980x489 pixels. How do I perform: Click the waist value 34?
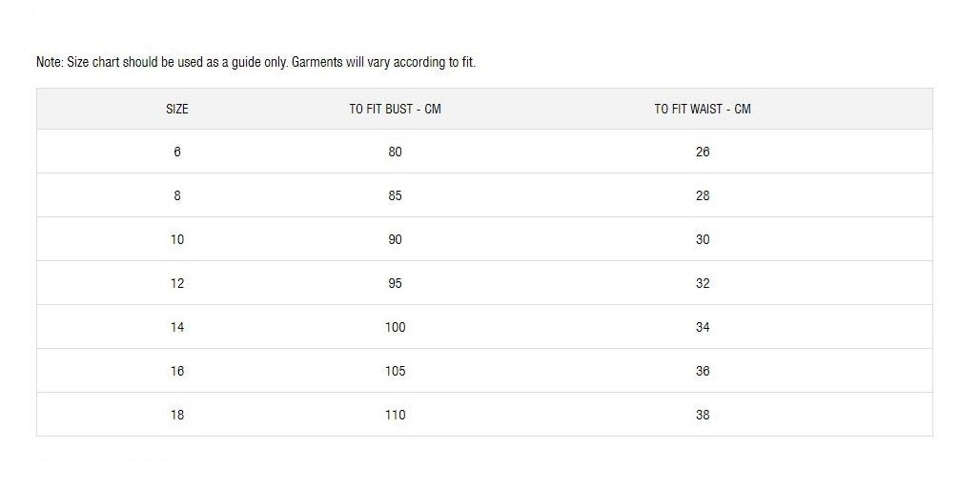pyautogui.click(x=703, y=327)
